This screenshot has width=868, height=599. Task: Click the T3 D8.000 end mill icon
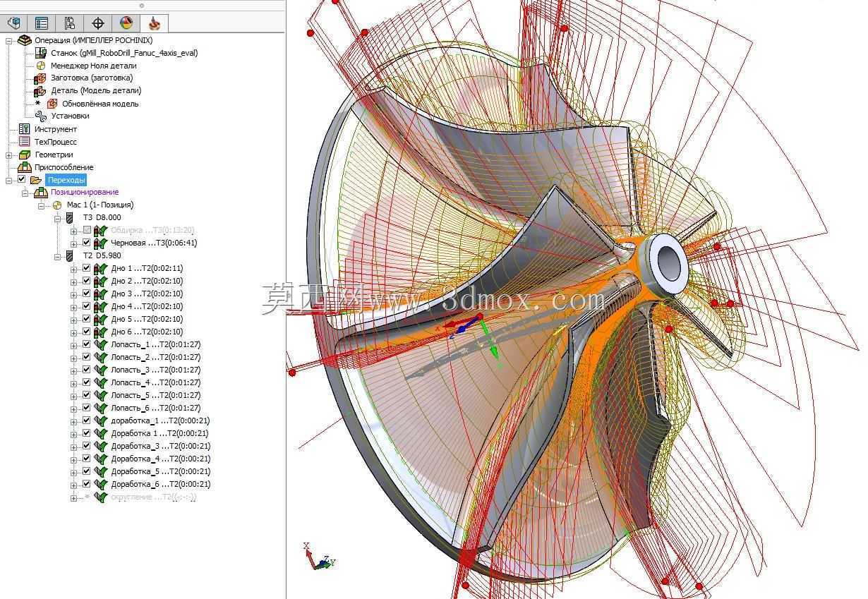[x=69, y=218]
